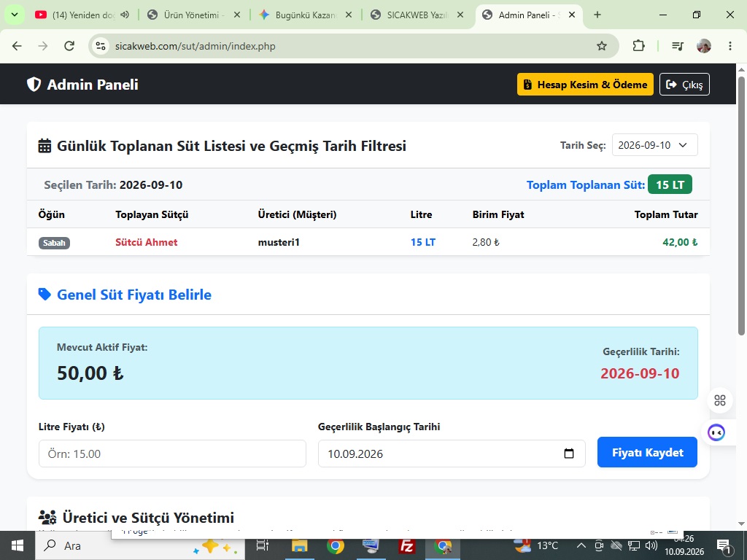Open the Chrome profile avatar
Viewport: 747px width, 560px height.
tap(704, 46)
